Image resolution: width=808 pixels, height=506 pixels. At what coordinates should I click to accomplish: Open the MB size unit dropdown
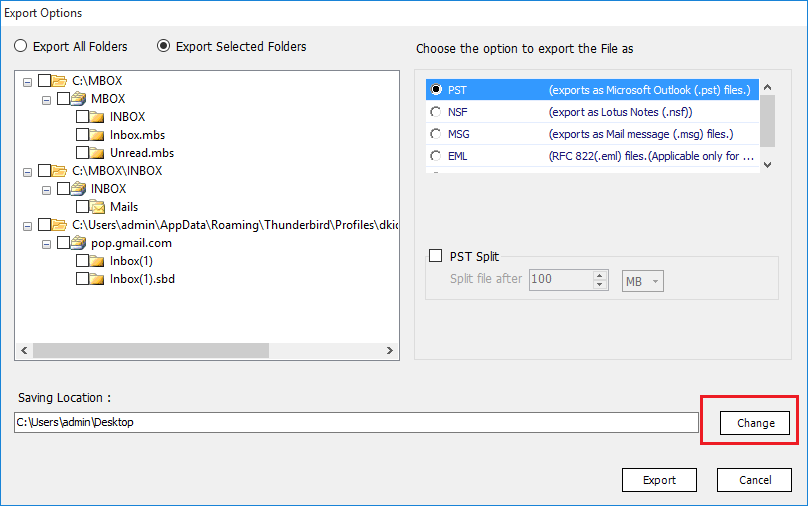pos(643,281)
